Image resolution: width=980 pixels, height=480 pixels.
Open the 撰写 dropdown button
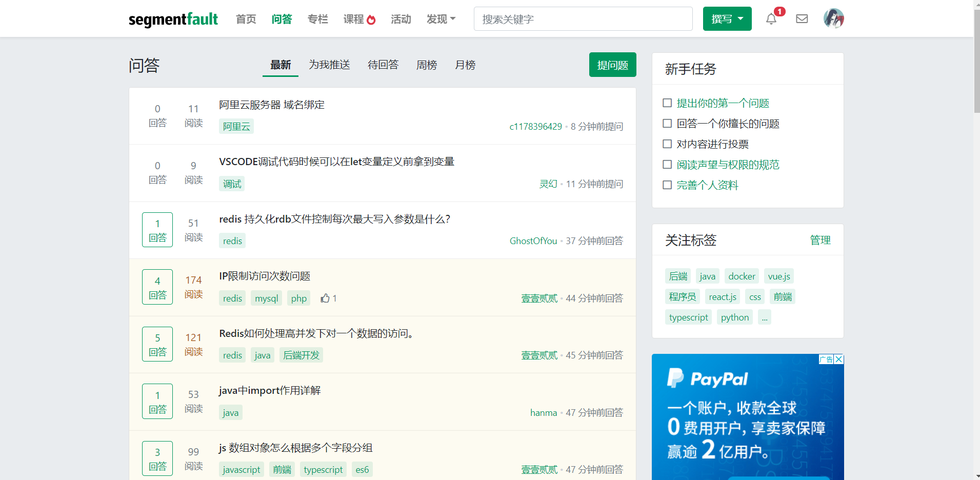[x=727, y=19]
